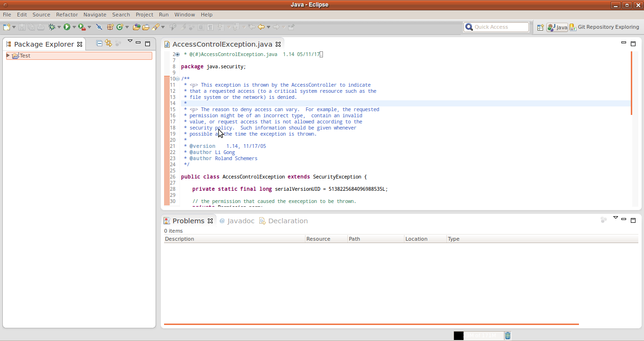644x341 pixels.
Task: Open Problems view menu triangle
Action: (615, 218)
